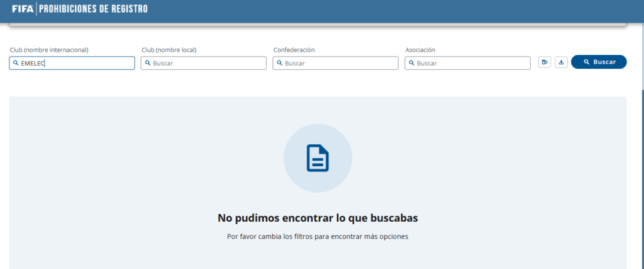Click the Prohibiciones de Registro header title

94,9
